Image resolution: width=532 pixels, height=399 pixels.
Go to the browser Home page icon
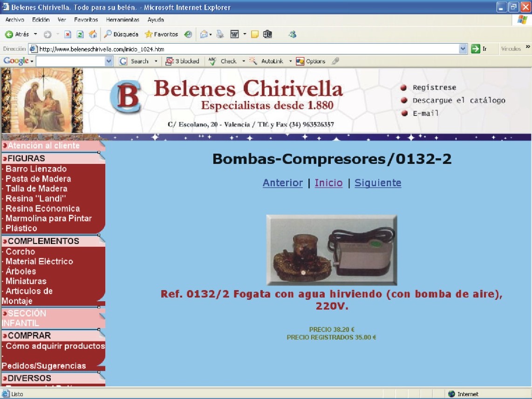(93, 34)
